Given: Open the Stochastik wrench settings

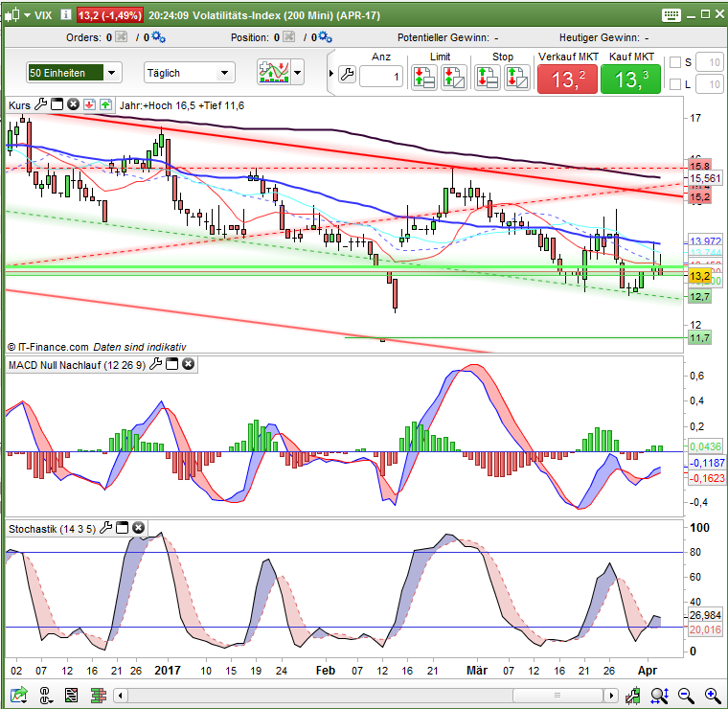Looking at the screenshot, I should (106, 528).
